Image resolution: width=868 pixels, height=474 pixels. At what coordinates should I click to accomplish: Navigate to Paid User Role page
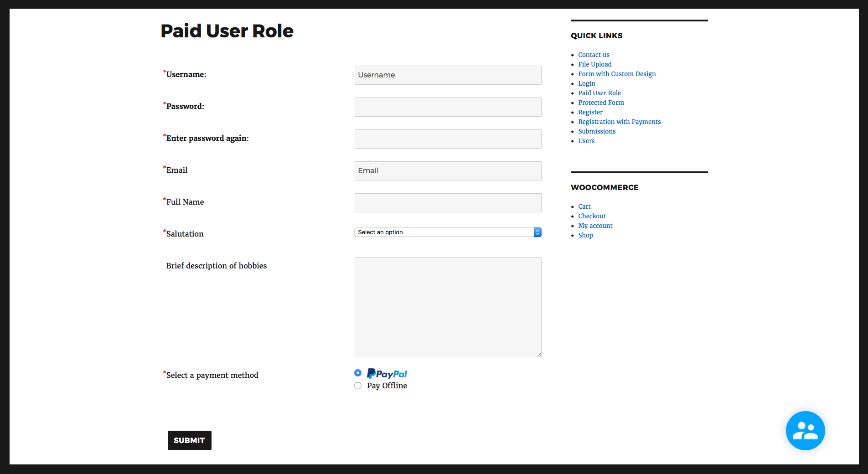click(599, 93)
